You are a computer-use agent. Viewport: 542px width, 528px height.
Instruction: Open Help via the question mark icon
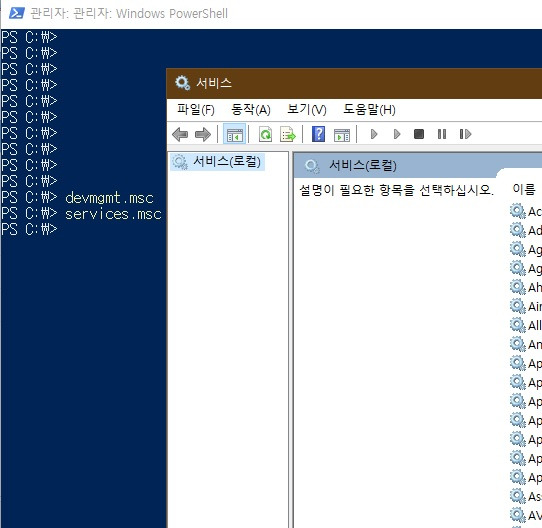(318, 134)
